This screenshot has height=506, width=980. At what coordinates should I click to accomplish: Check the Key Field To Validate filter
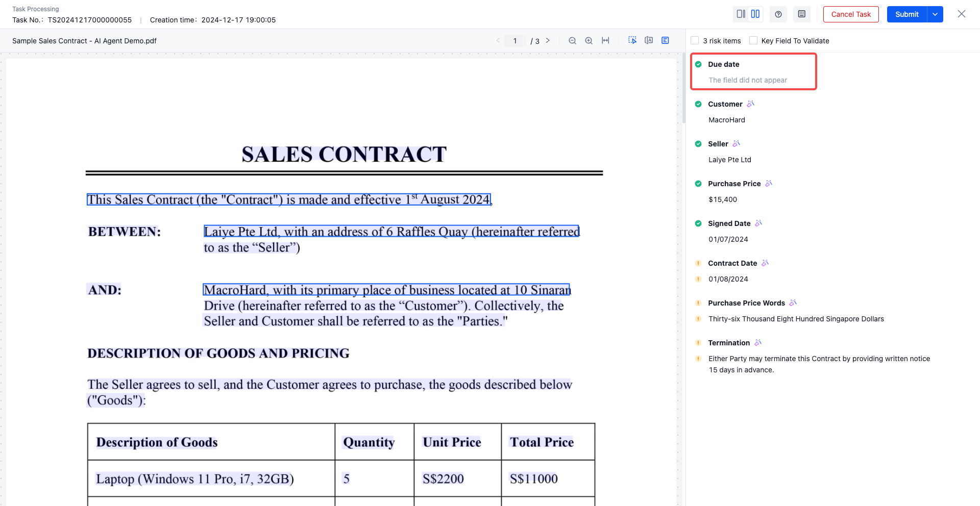(753, 40)
